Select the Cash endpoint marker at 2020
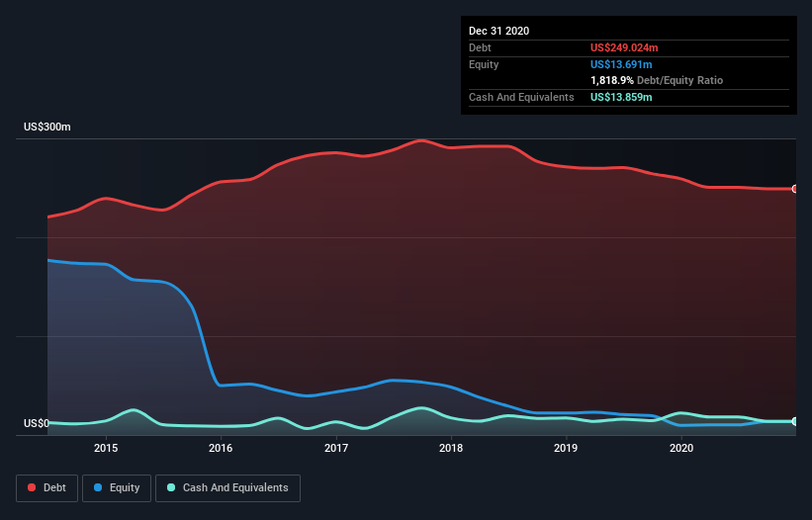The width and height of the screenshot is (812, 520). tap(795, 422)
